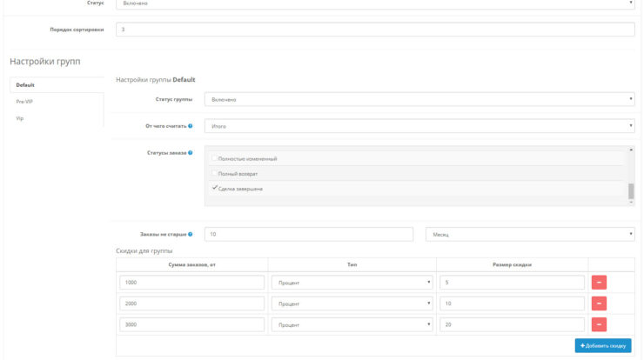Click the Сумма заказов, от column header
This screenshot has width=644, height=360.
[191, 264]
